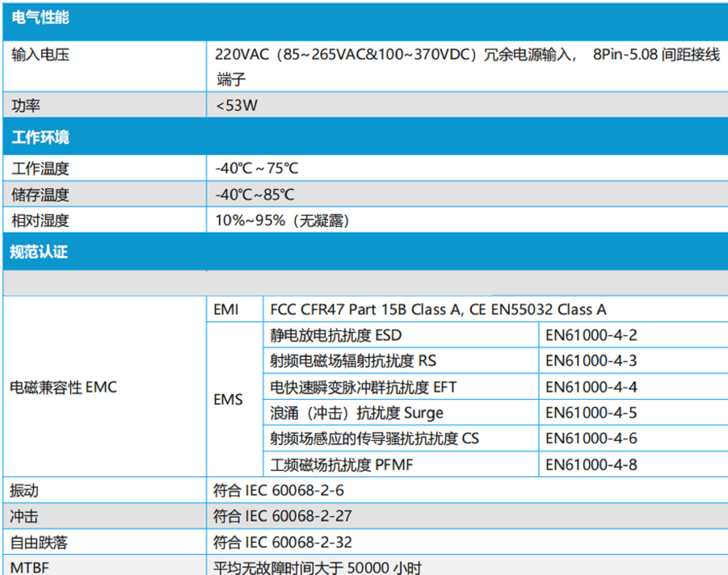The width and height of the screenshot is (728, 575).
Task: Select the EMS cell
Action: point(235,400)
